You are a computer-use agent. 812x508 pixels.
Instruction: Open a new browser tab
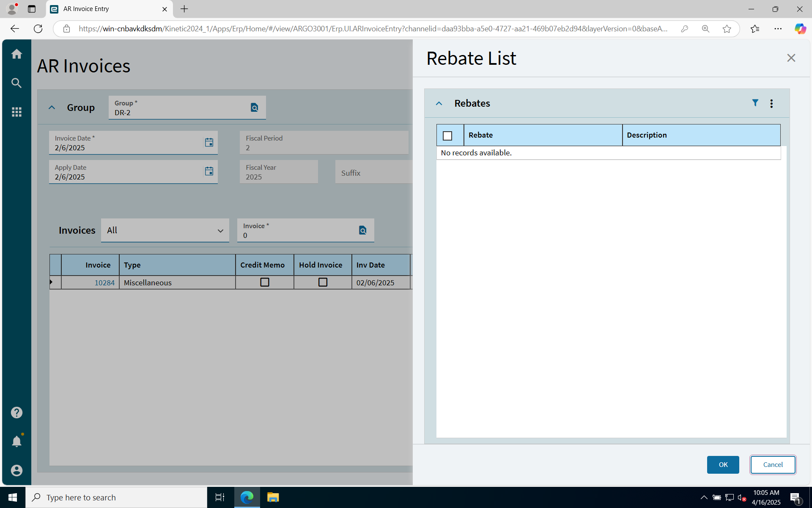[x=184, y=9]
